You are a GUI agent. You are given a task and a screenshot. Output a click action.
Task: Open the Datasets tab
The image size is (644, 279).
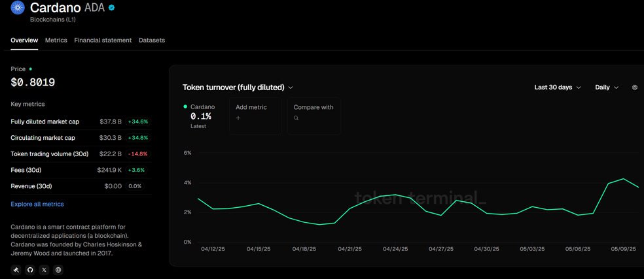(x=152, y=41)
